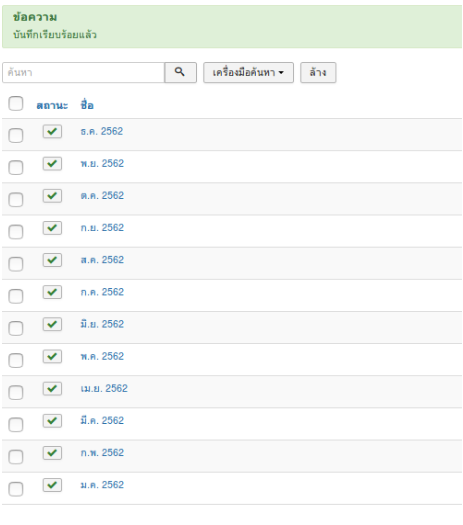Sort the list by สถานะ column header

coord(52,105)
